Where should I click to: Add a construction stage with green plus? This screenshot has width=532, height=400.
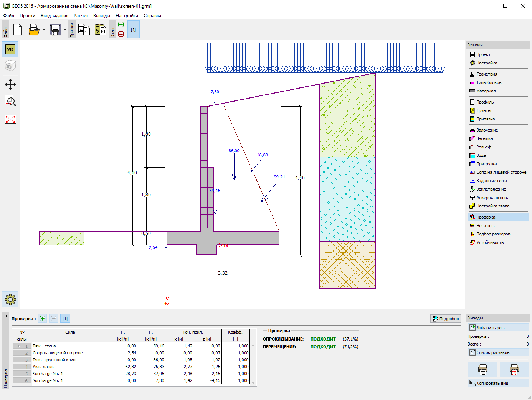121,25
